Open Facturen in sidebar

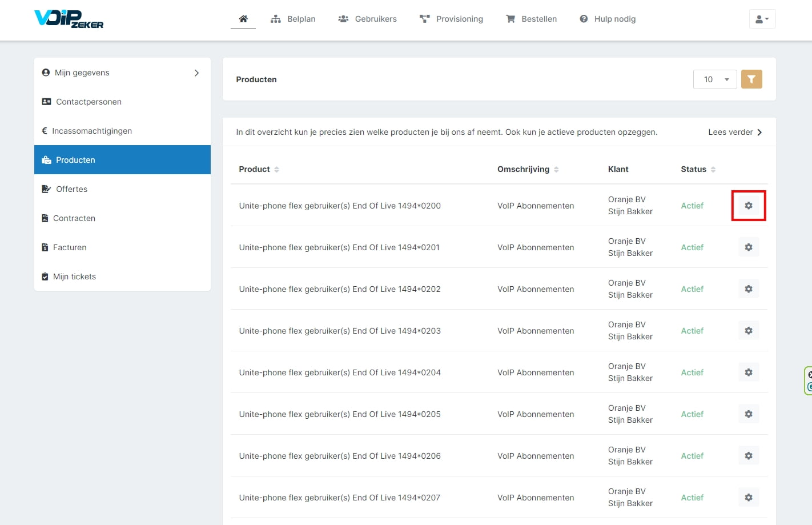[122, 247]
